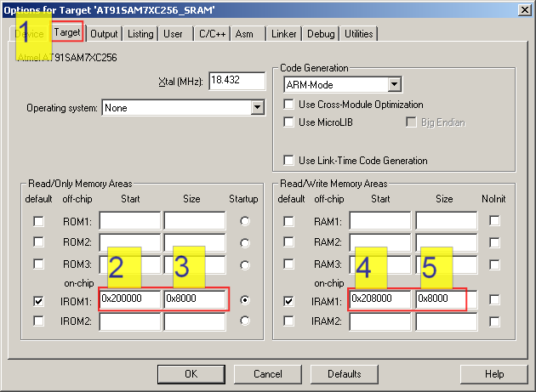This screenshot has width=536, height=392.
Task: Click the ROM1 Start field
Action: [x=130, y=220]
